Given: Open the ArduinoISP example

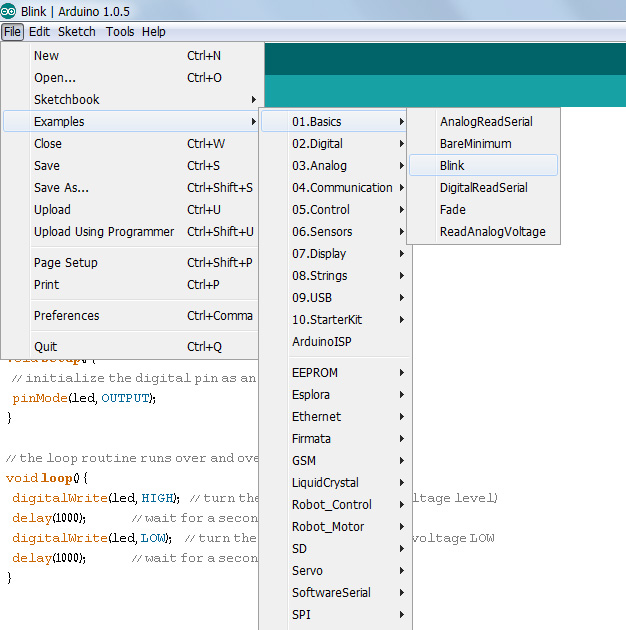Looking at the screenshot, I should [334, 342].
